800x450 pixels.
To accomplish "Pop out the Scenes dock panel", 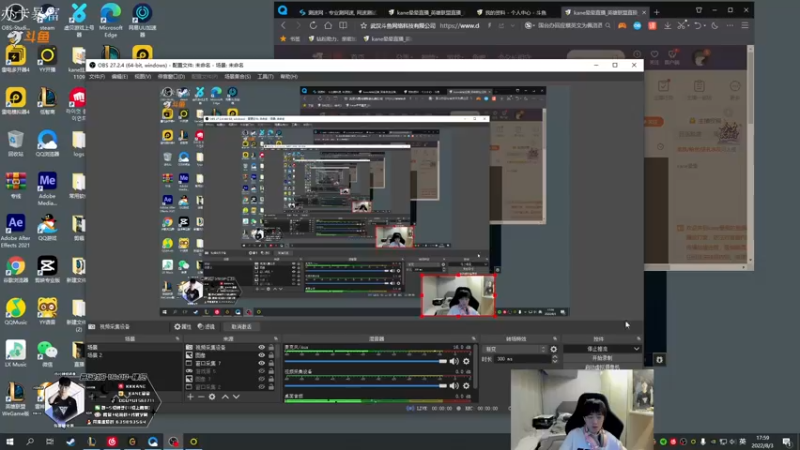I will pyautogui.click(x=178, y=339).
